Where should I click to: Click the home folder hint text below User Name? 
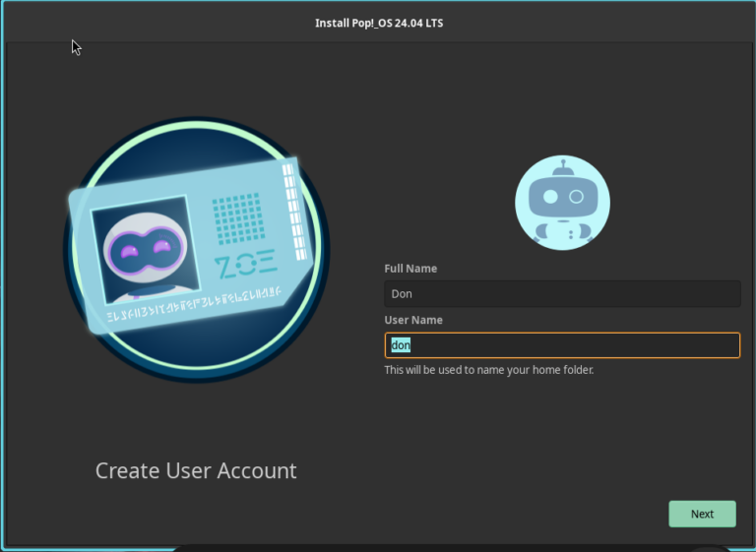click(488, 370)
